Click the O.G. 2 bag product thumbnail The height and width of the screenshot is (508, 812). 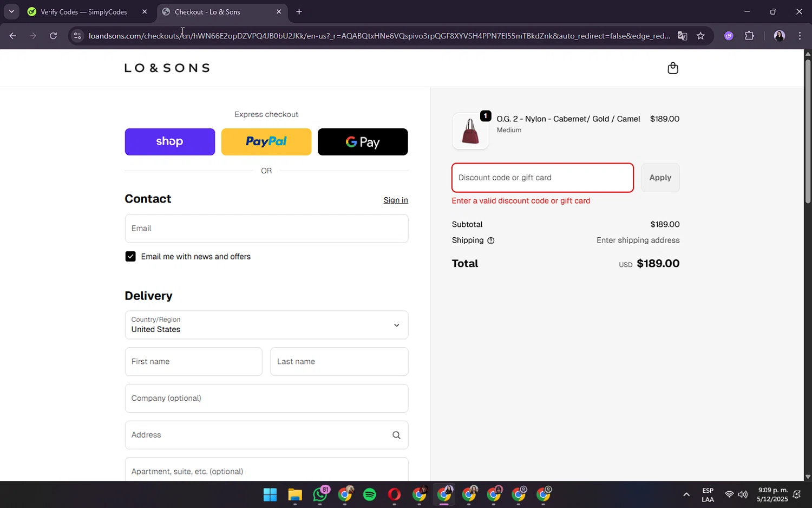[470, 131]
